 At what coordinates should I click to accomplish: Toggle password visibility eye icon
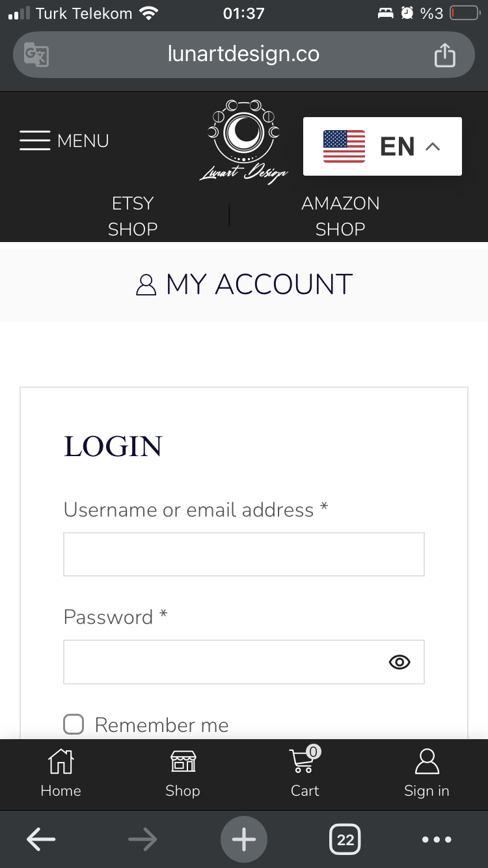pyautogui.click(x=400, y=662)
